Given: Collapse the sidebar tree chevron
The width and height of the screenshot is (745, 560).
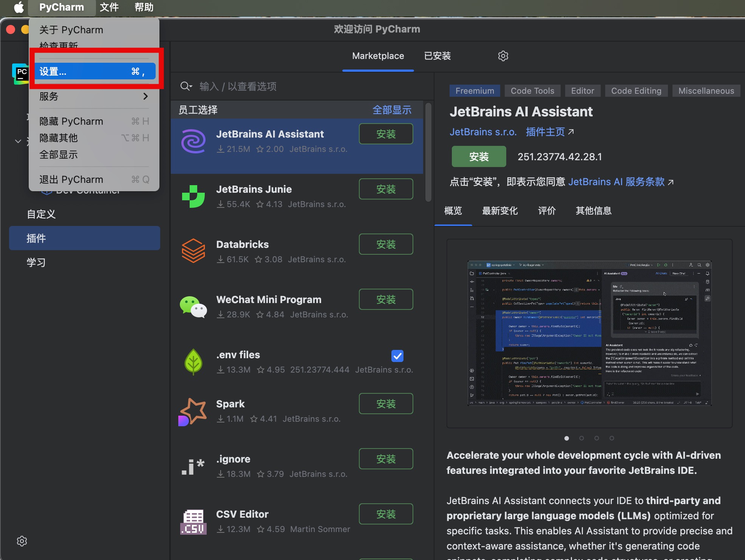Looking at the screenshot, I should pos(18,141).
